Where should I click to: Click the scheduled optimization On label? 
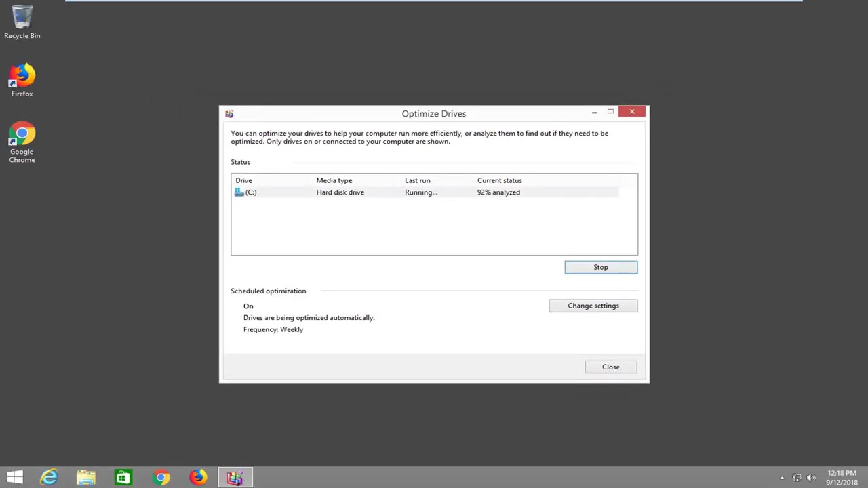point(248,306)
